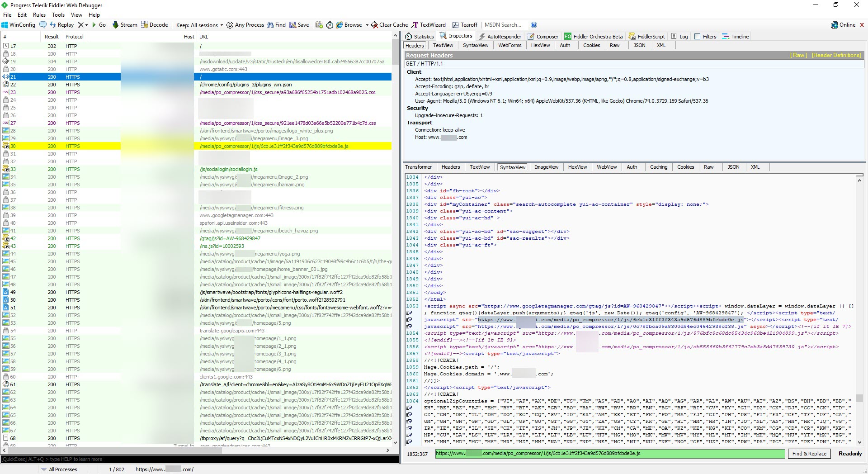Open the Fiddler Orchestra Beta tab

[x=593, y=37]
